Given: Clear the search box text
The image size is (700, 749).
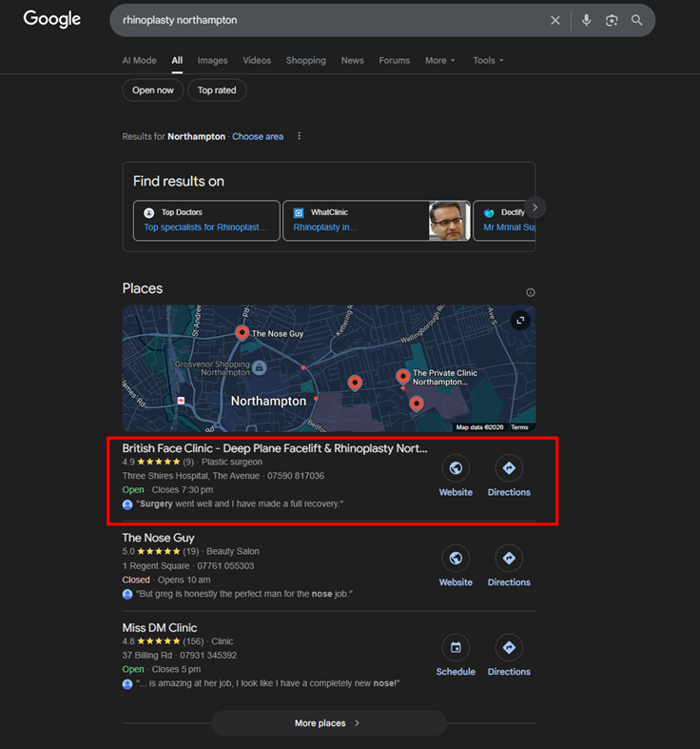Looking at the screenshot, I should (554, 21).
